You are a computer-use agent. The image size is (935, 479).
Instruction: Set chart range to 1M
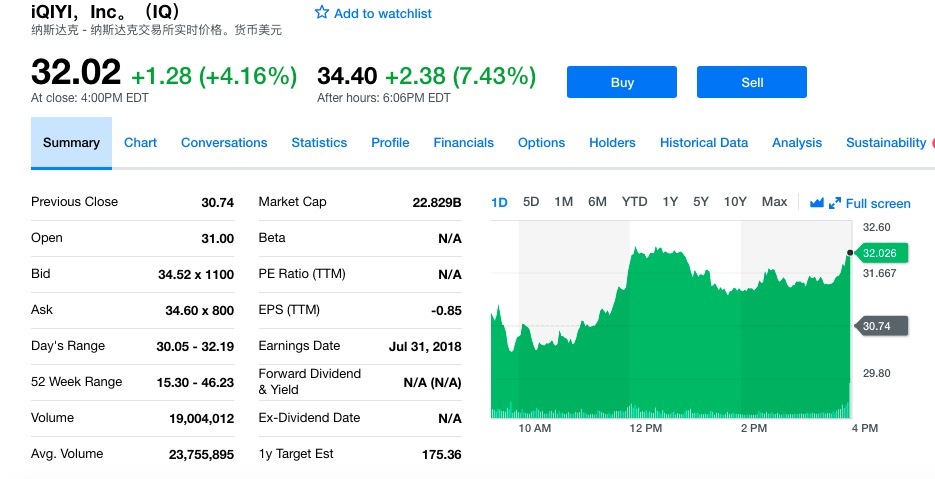564,202
